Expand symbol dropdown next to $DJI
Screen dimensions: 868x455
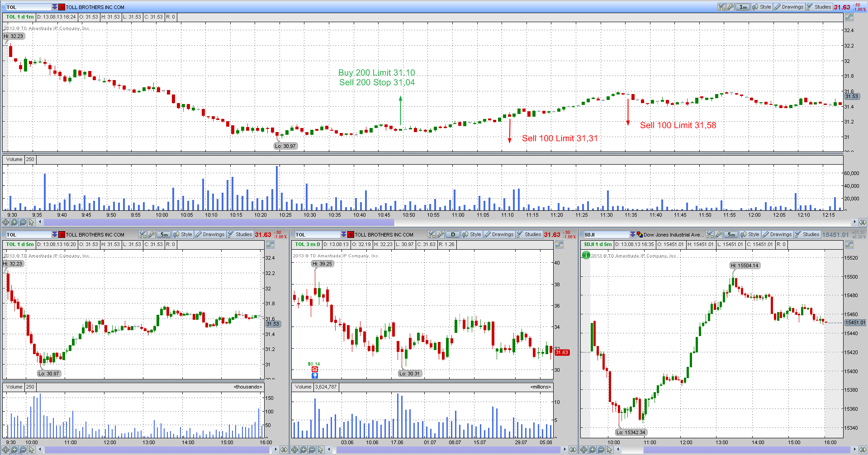pyautogui.click(x=633, y=234)
